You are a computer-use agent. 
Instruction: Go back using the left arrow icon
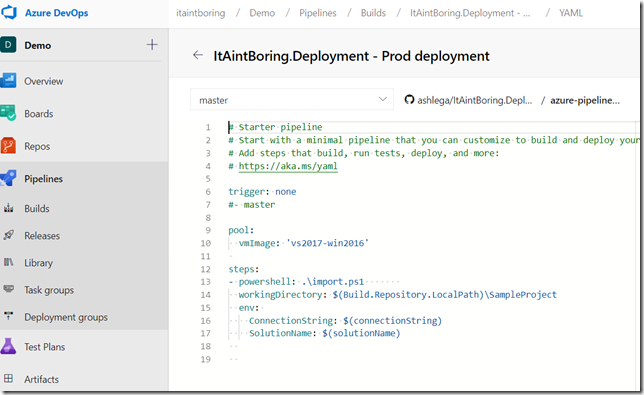tap(198, 55)
